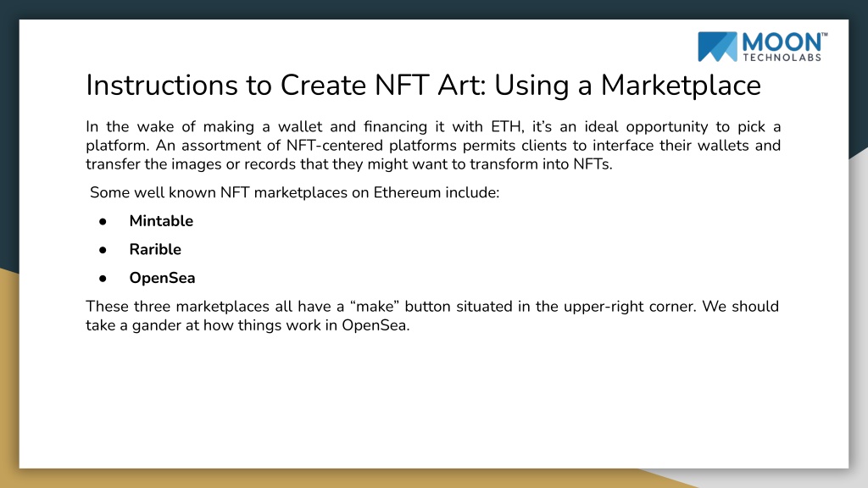Click the paragraph starting 'These three marketplaces'

432,316
